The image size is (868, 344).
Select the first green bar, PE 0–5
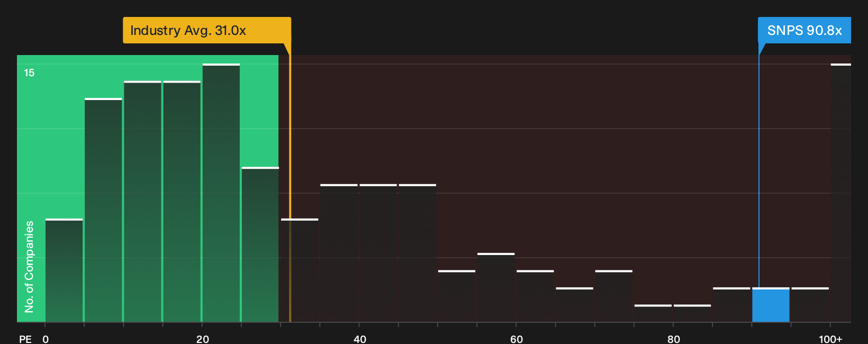[64, 270]
